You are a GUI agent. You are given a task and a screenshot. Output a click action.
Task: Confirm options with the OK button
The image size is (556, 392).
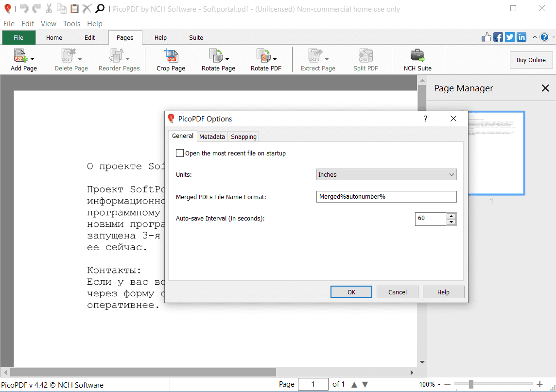[351, 292]
